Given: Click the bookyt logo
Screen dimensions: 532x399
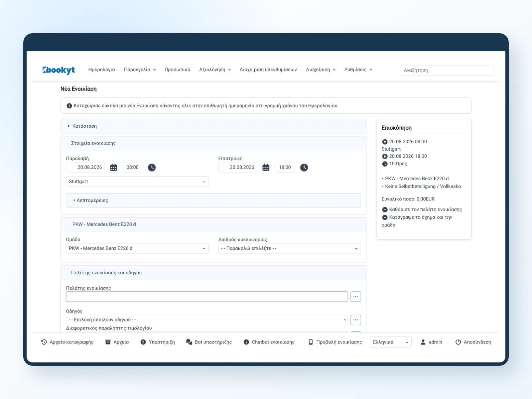Looking at the screenshot, I should (59, 70).
